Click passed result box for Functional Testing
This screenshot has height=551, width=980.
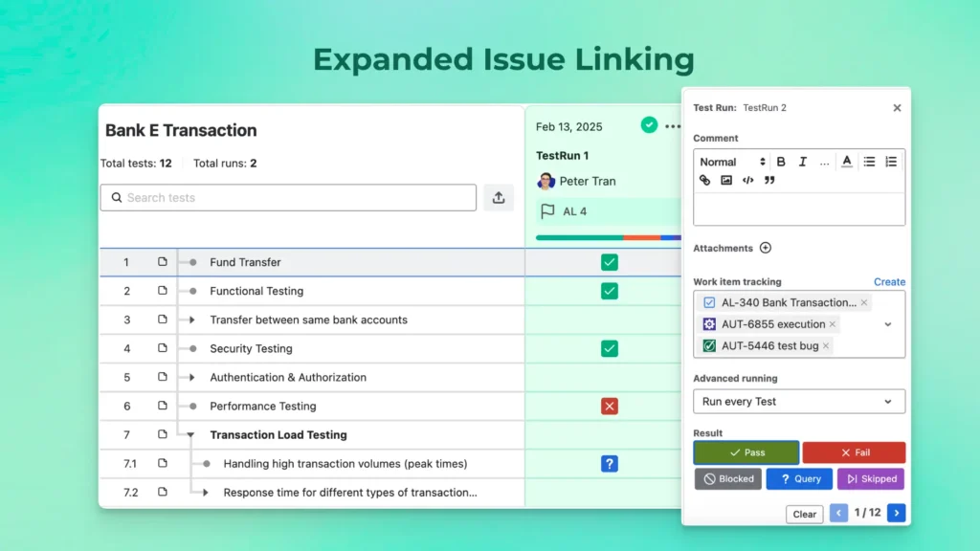tap(610, 291)
